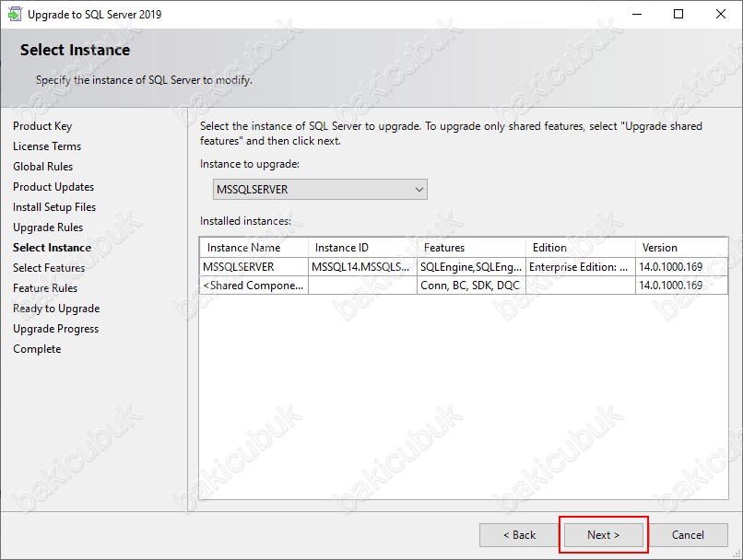Select the Select Instance step

pyautogui.click(x=52, y=248)
